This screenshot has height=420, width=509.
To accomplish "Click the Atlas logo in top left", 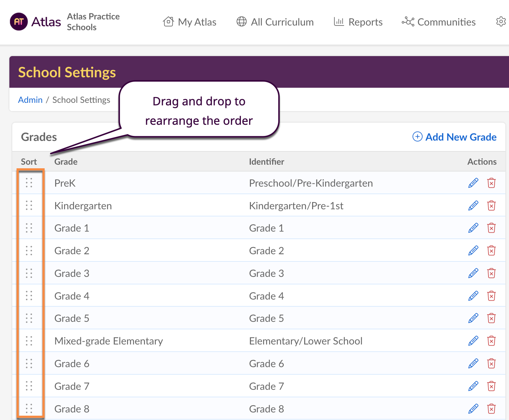I will pos(35,22).
